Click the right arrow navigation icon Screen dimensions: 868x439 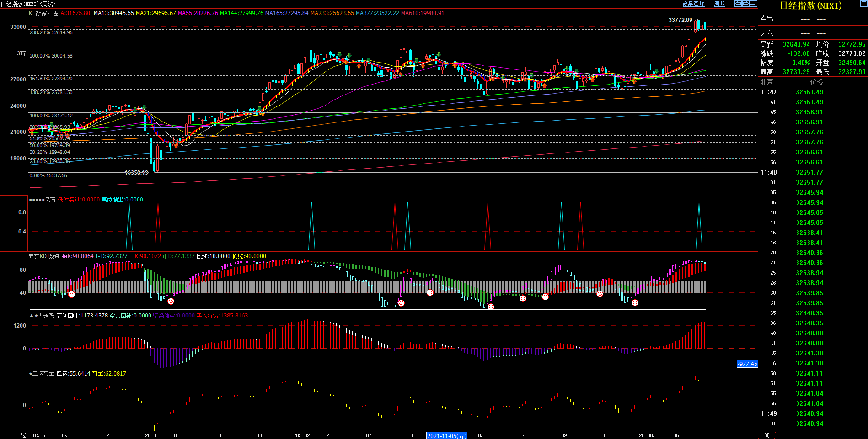tap(745, 4)
